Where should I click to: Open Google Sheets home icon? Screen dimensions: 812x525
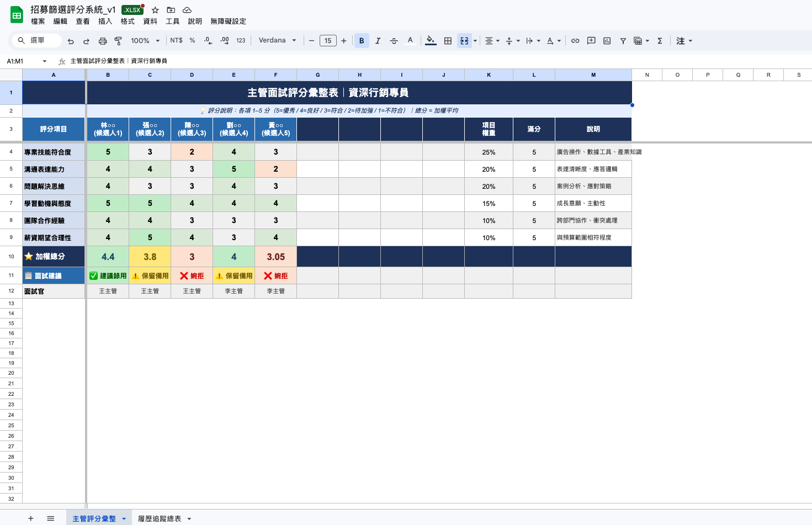pos(17,15)
